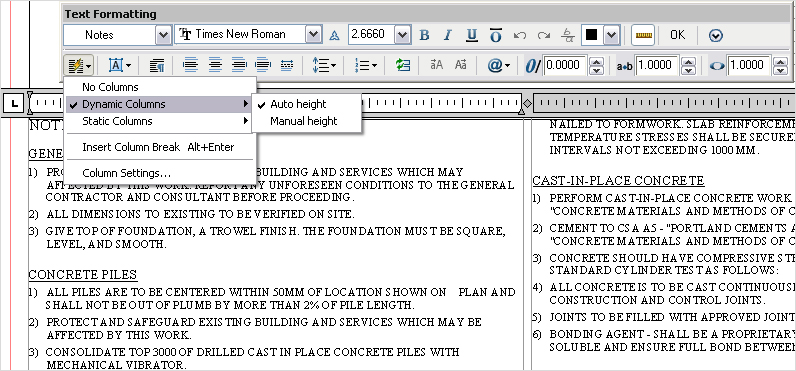
Task: Toggle Bold text formatting
Action: pos(424,35)
